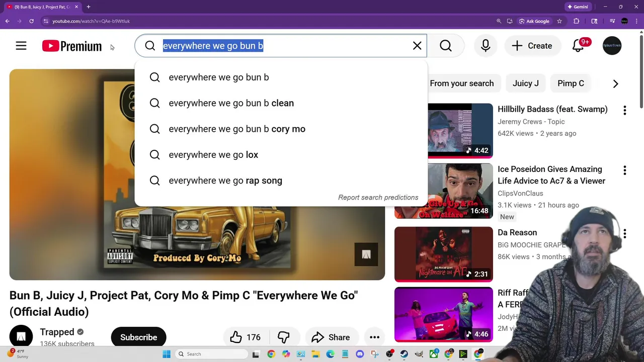644x362 pixels.
Task: Select the "From your search" chip
Action: [462, 83]
